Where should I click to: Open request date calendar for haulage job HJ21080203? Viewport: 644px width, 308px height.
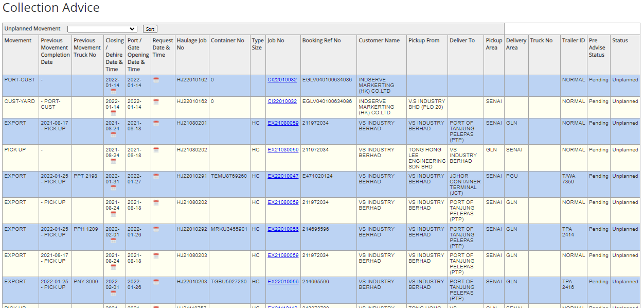(x=156, y=255)
